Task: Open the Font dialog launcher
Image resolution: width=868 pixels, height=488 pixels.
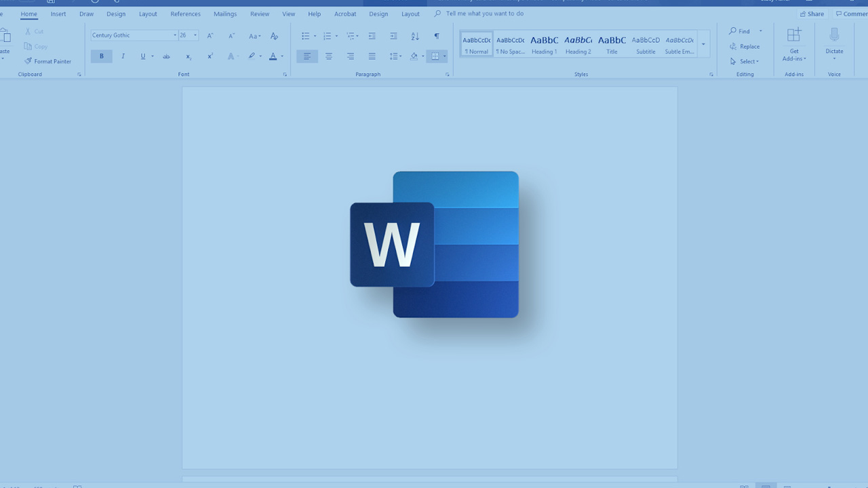Action: coord(285,75)
